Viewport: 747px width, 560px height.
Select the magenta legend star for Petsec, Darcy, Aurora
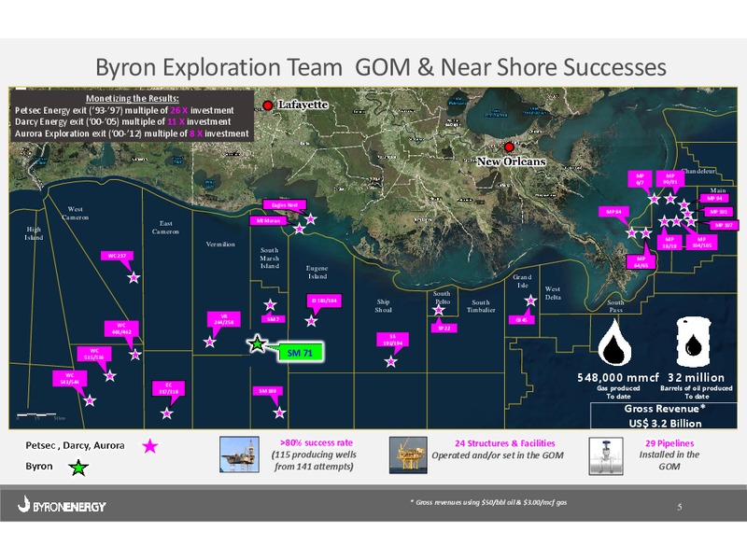(x=150, y=446)
